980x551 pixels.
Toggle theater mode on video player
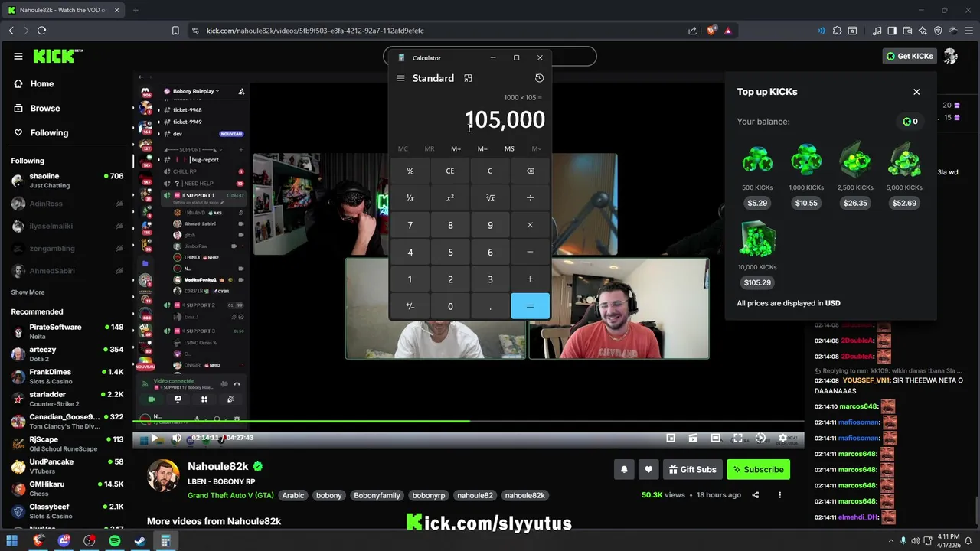pos(715,439)
